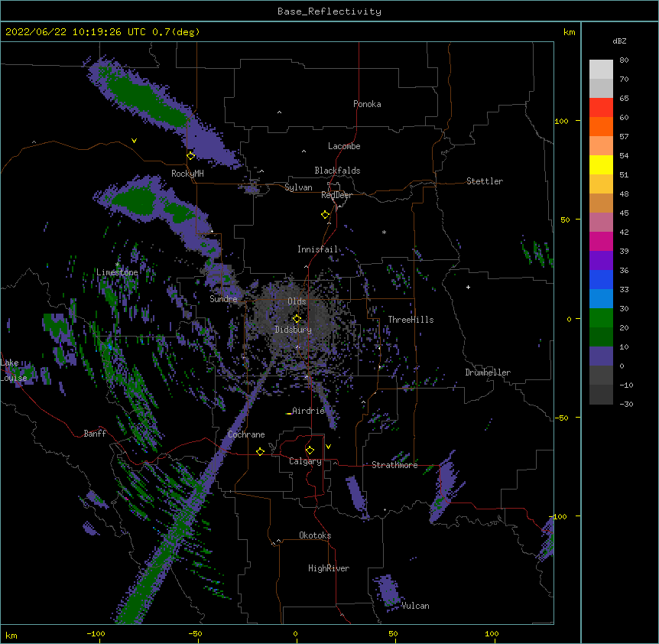Select the violet 36-39 dBZ legend swatch
The image size is (659, 644).
(x=601, y=261)
